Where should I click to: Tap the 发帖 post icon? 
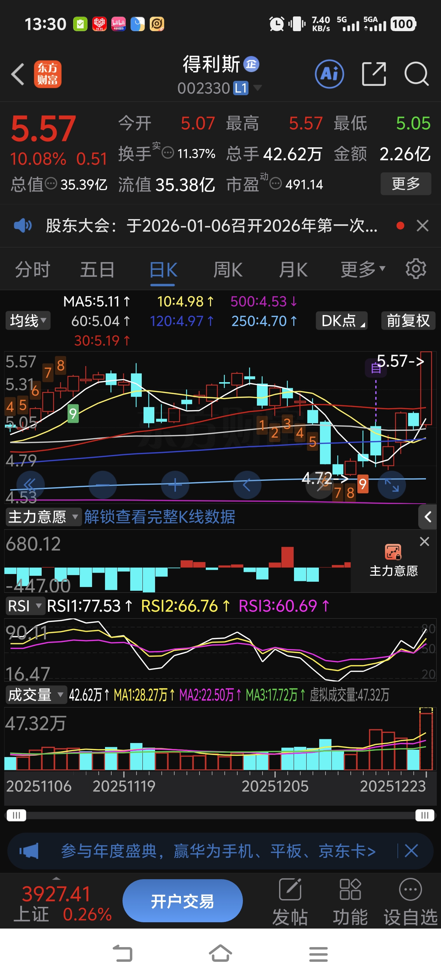pos(290,902)
